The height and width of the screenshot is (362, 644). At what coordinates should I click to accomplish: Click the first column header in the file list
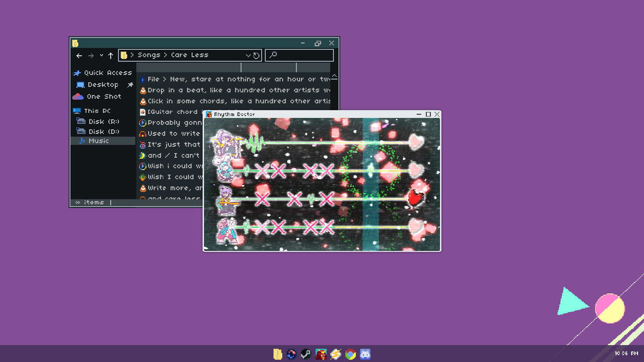189,68
